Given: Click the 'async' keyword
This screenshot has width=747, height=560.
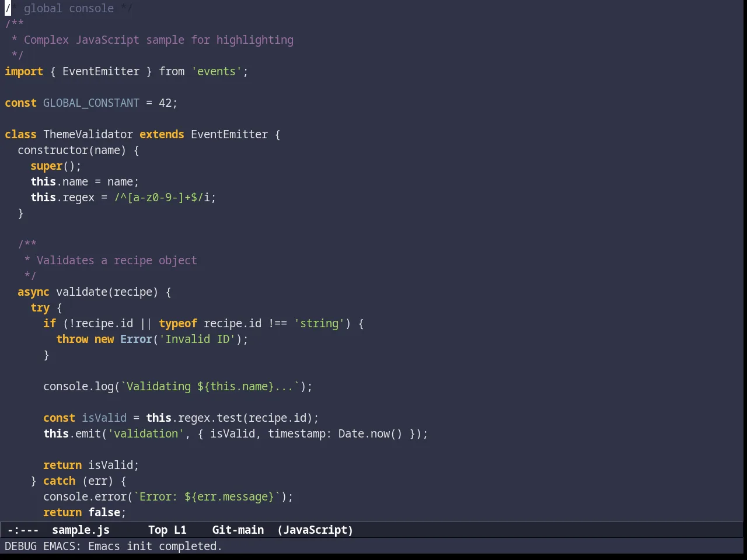Looking at the screenshot, I should [x=33, y=292].
